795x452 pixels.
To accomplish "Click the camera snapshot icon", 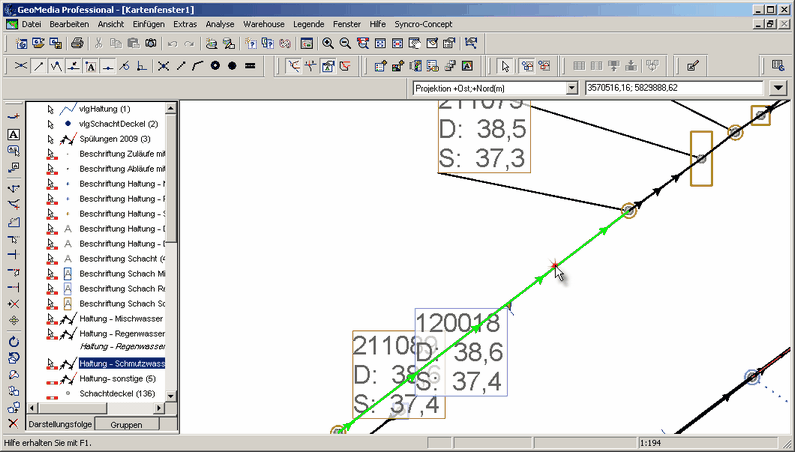I will pos(150,44).
